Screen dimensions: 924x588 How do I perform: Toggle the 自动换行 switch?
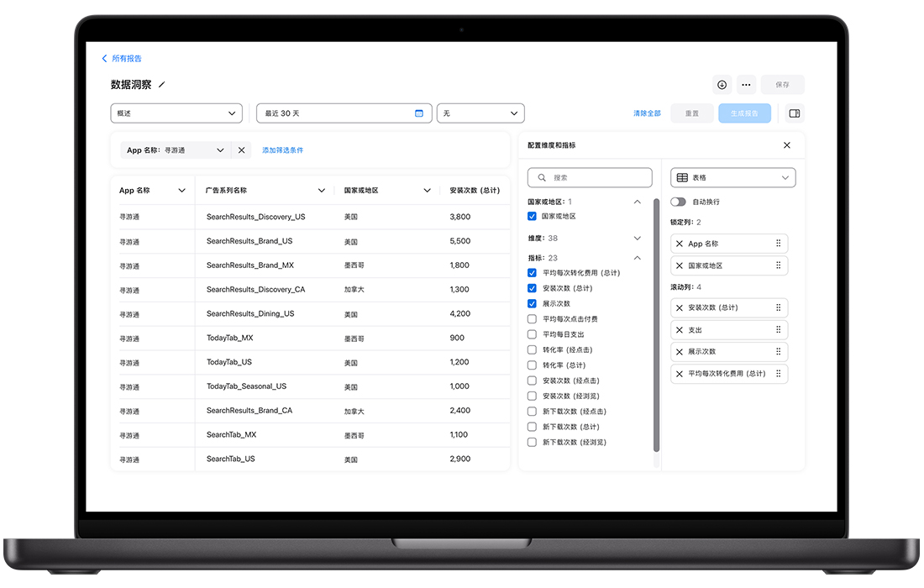(678, 202)
